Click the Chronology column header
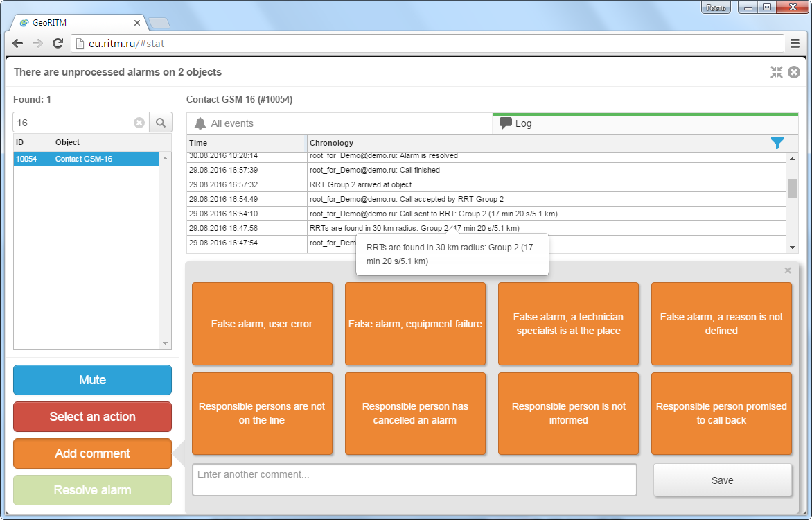 pos(538,143)
